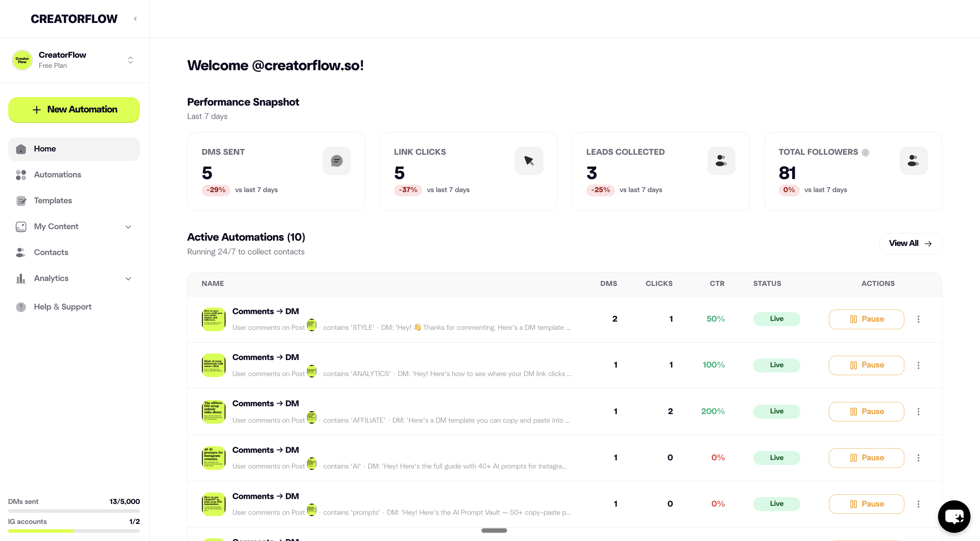Open the CreatorFlow account switcher

click(130, 60)
